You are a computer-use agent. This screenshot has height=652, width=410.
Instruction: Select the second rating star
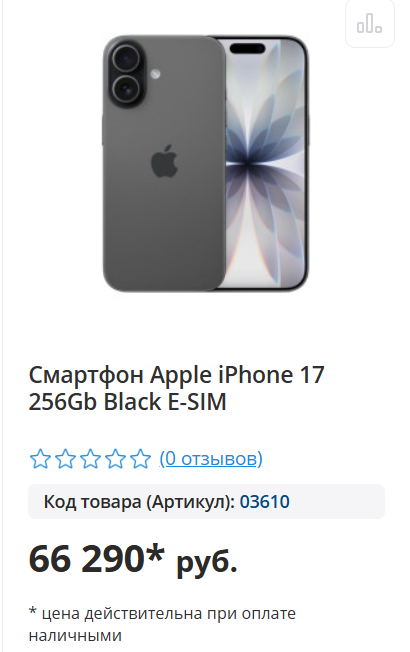tap(65, 459)
